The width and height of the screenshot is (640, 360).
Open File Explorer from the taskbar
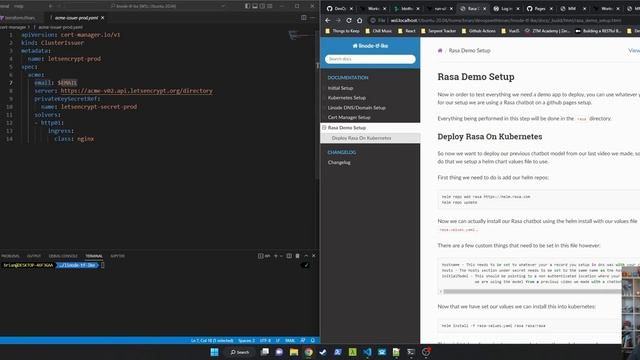(x=294, y=352)
